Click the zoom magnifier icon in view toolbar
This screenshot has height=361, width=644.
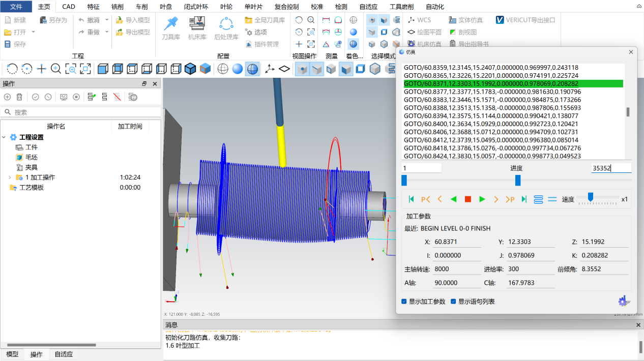[x=56, y=69]
